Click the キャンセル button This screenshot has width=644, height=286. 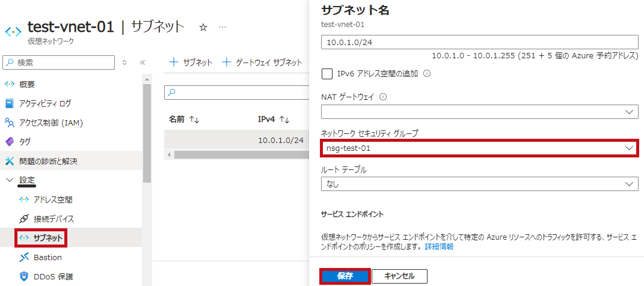click(x=399, y=276)
